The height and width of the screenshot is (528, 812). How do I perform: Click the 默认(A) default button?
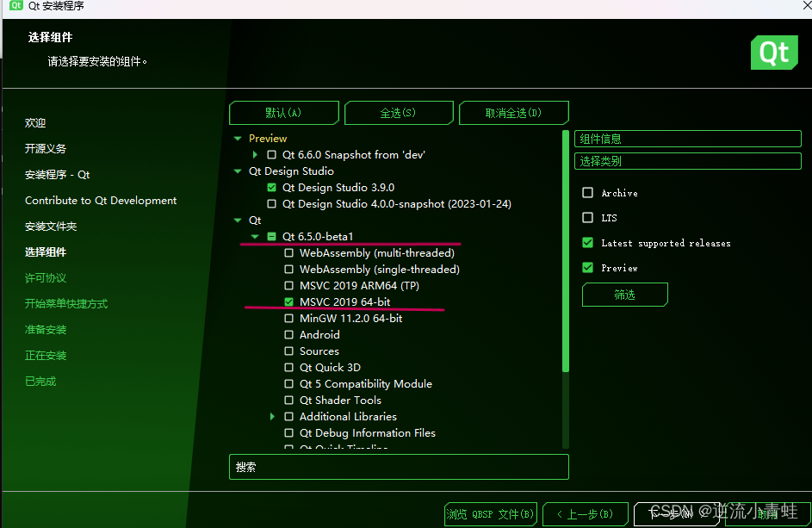click(284, 113)
